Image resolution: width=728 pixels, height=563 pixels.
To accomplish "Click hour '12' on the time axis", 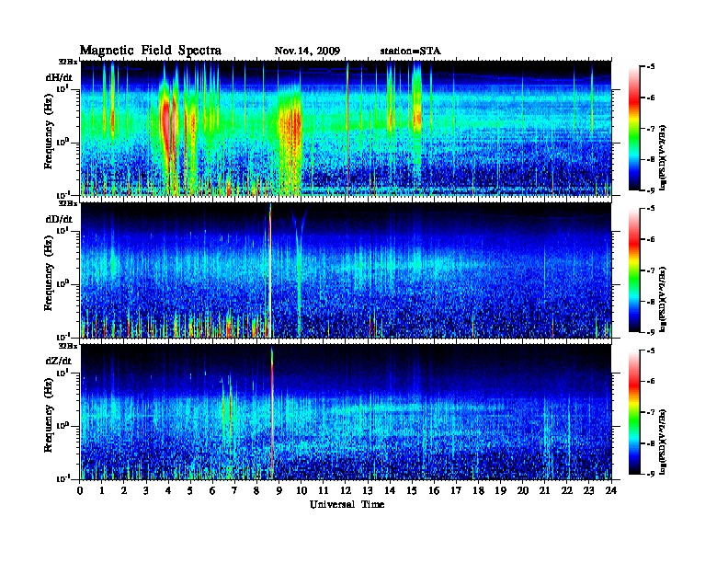I will tap(346, 490).
